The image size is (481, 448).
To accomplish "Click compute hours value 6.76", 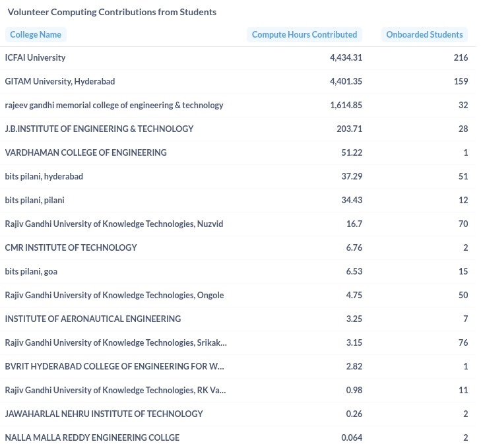I will (354, 247).
